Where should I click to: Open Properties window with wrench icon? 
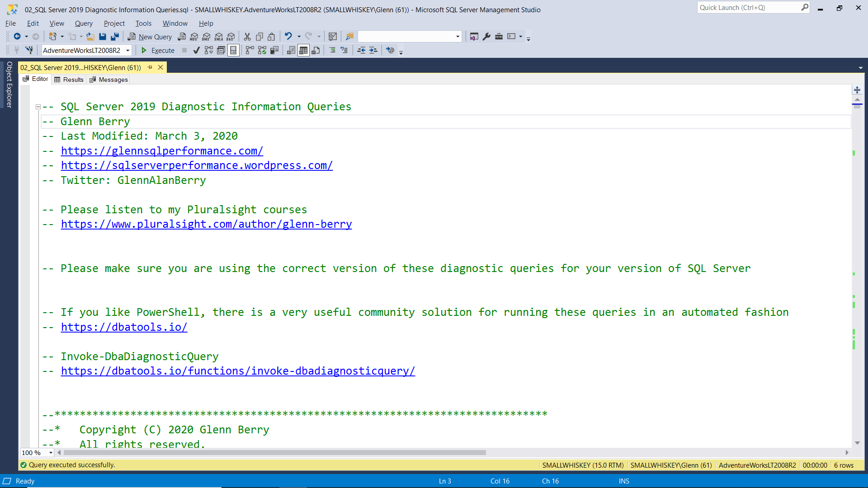click(486, 37)
